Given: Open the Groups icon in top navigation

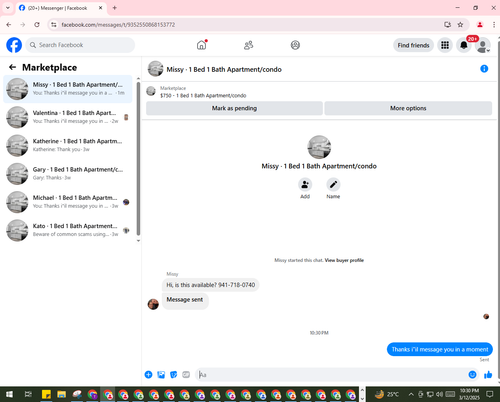Looking at the screenshot, I should pos(295,45).
